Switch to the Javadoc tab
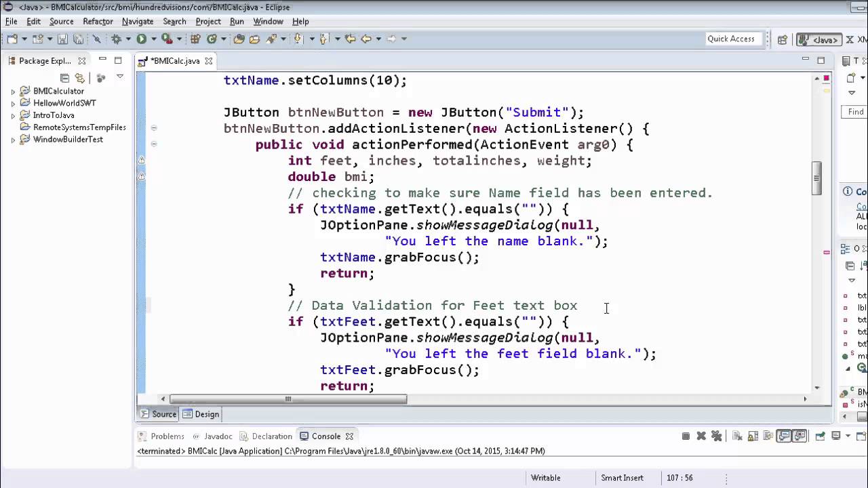868x488 pixels. pyautogui.click(x=212, y=436)
